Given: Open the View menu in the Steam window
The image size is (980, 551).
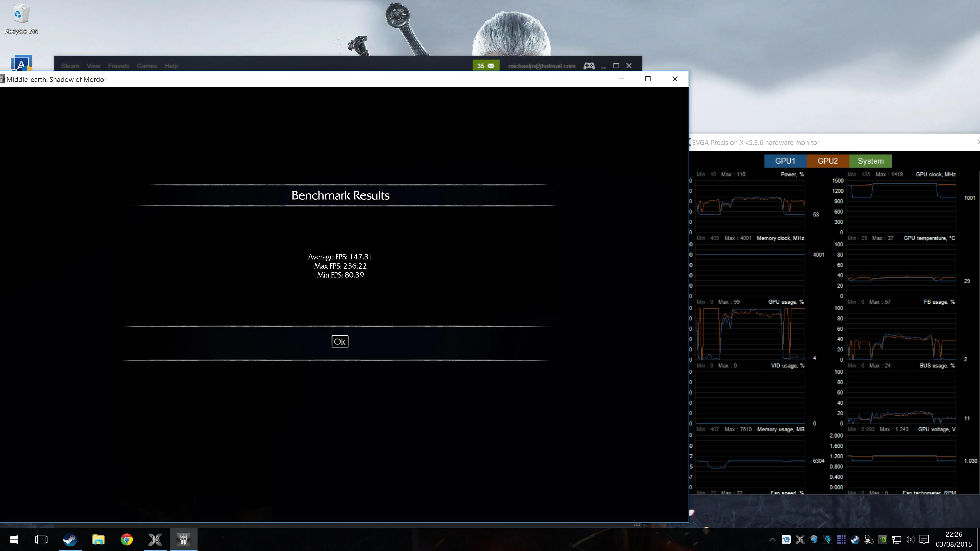Looking at the screenshot, I should coord(93,66).
